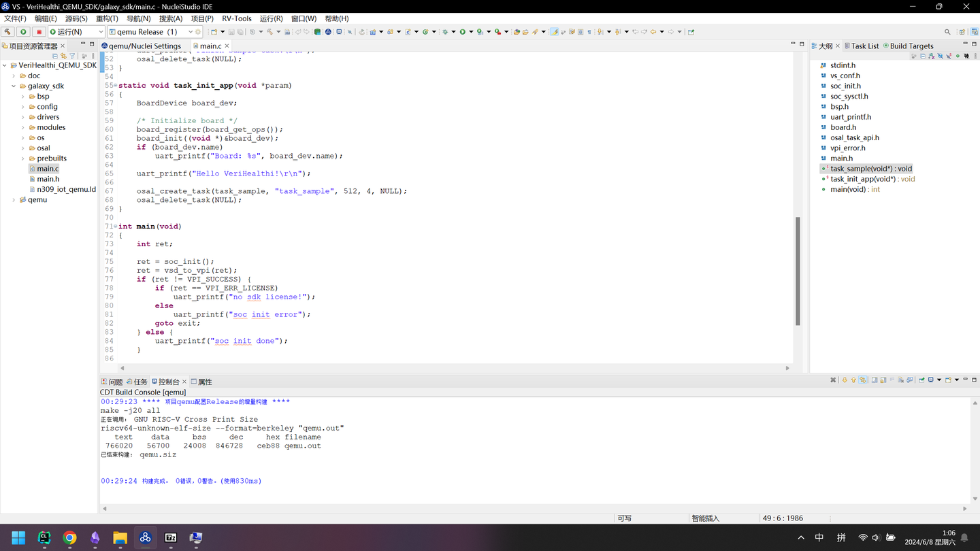Switch to the 问题 tab

(112, 382)
